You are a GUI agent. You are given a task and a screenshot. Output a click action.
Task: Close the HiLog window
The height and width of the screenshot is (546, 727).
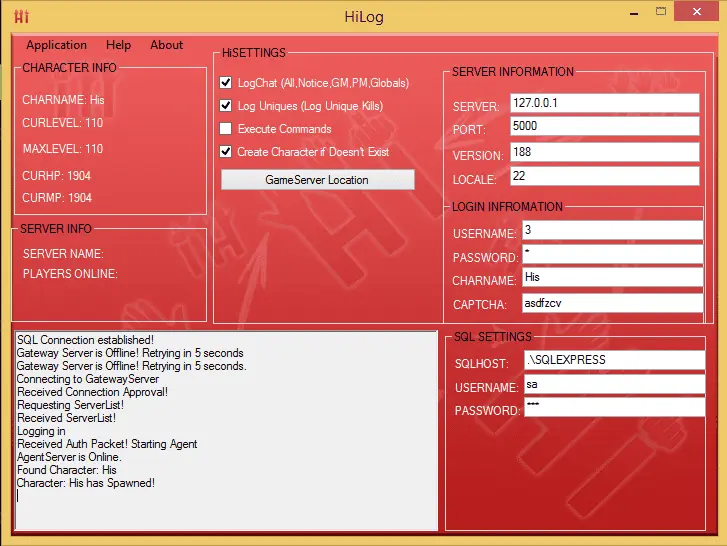(696, 12)
